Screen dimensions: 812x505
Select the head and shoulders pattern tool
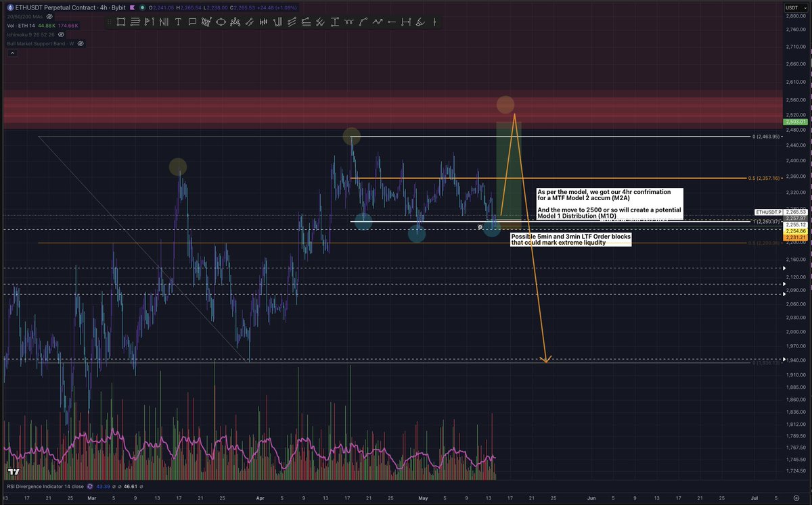pyautogui.click(x=235, y=22)
